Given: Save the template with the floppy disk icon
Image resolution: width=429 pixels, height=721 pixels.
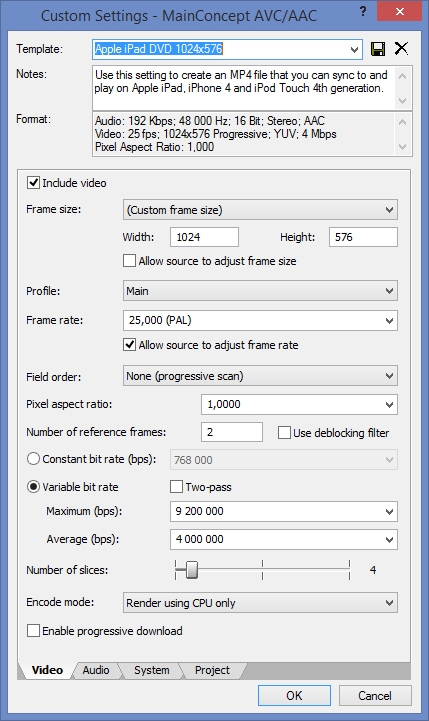Looking at the screenshot, I should 378,49.
